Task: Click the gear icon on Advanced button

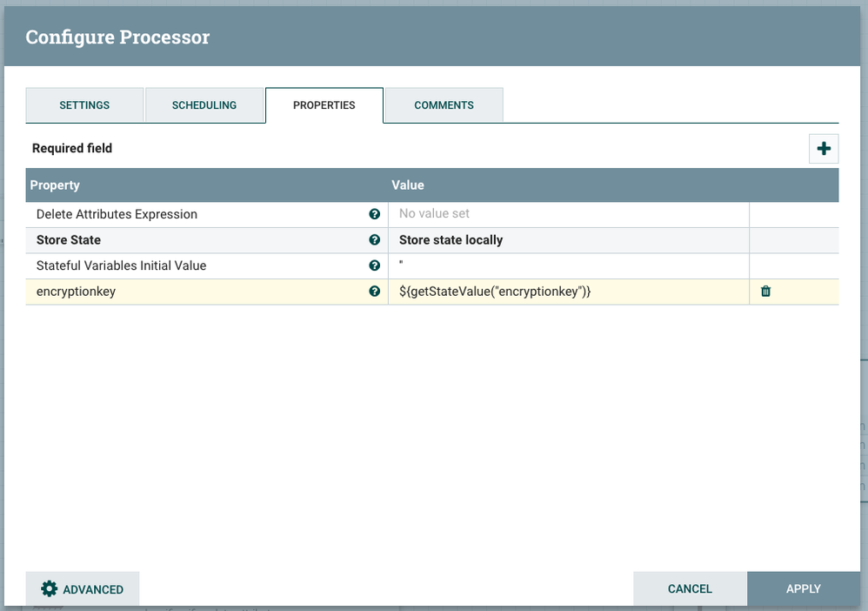Action: (x=50, y=589)
